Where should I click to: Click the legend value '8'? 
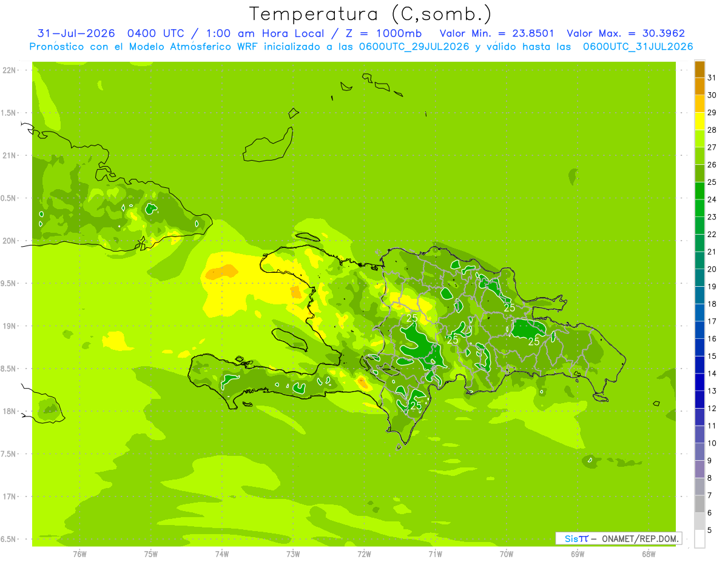click(709, 478)
